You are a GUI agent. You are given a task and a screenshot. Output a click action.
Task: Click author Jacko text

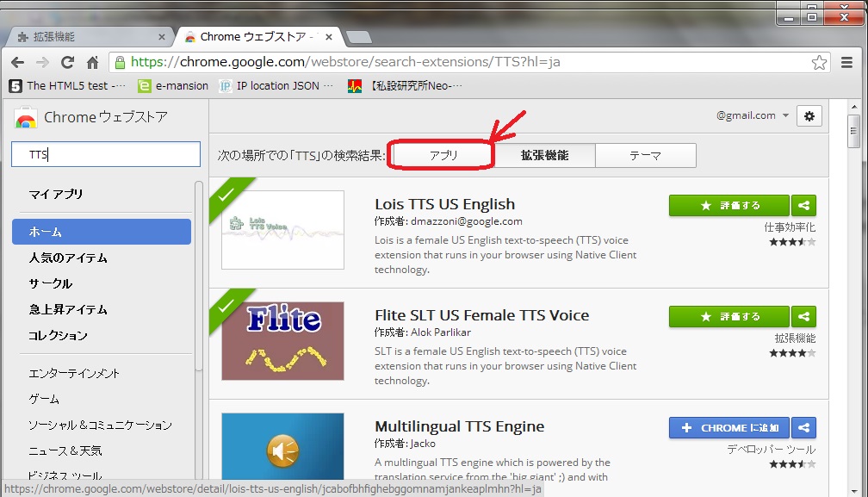click(422, 444)
